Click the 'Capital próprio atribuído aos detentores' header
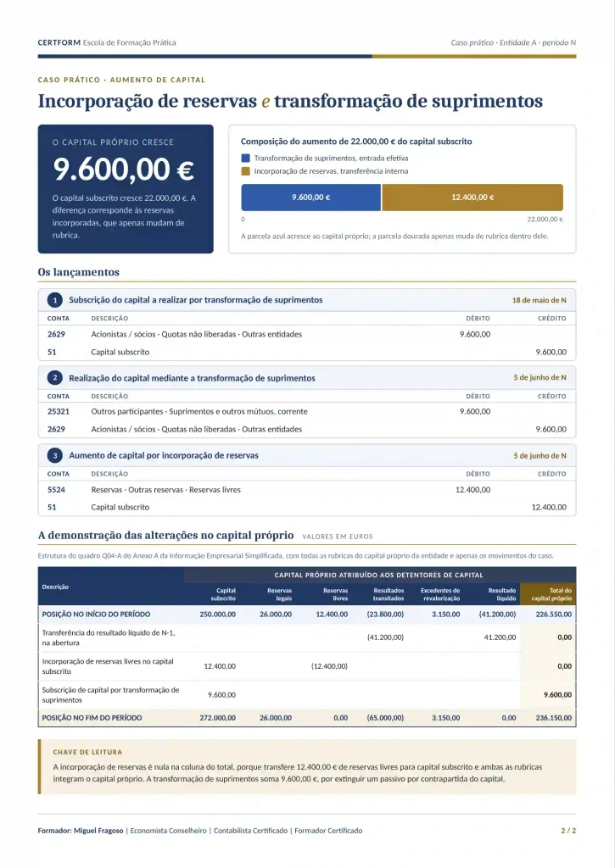This screenshot has height=868, width=615. (379, 576)
